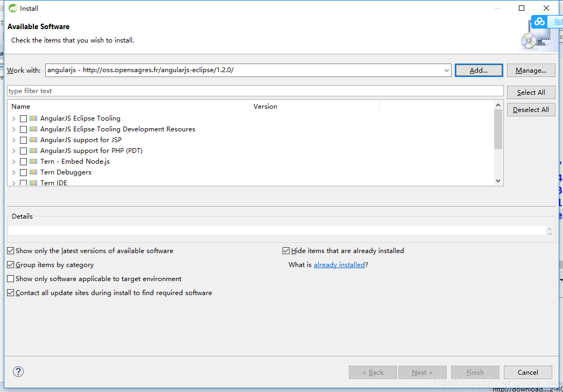
Task: Toggle Show only the latest versions checkbox
Action: click(11, 251)
